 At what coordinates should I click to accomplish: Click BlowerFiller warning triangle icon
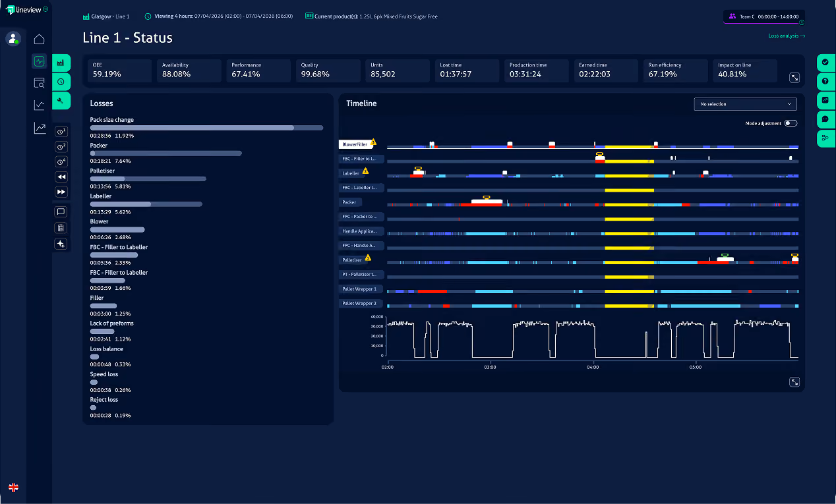tap(373, 142)
